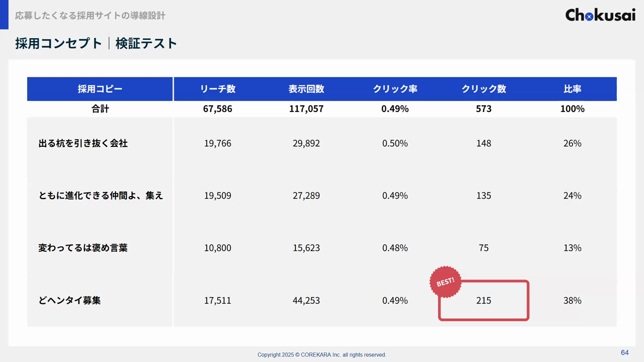644x362 pixels.
Task: Click the copy 出る杭を引き抜く会社
Action: (x=83, y=143)
